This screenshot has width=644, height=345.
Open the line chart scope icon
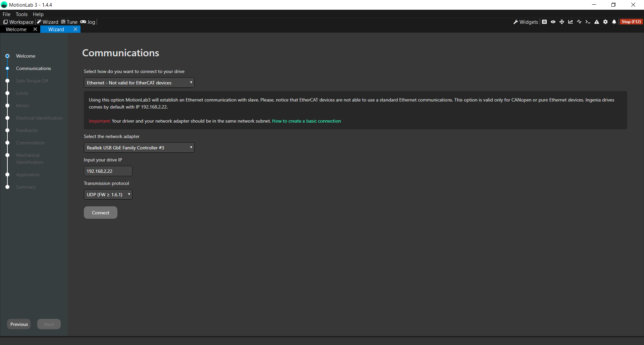coord(571,22)
